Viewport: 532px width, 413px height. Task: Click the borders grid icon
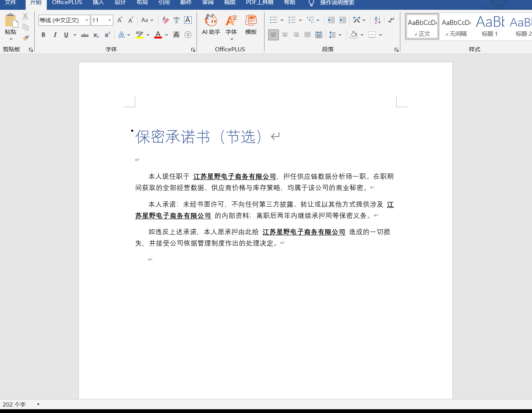[x=372, y=35]
